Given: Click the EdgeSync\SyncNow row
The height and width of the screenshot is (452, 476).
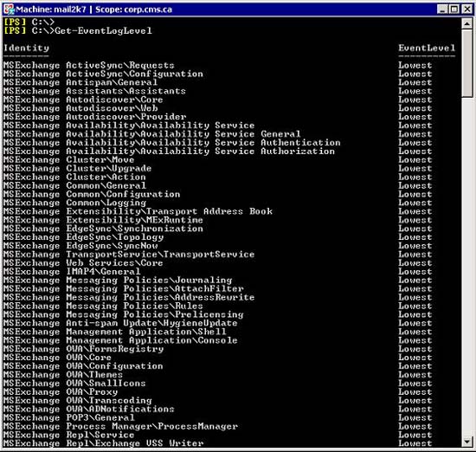Looking at the screenshot, I should coord(217,246).
